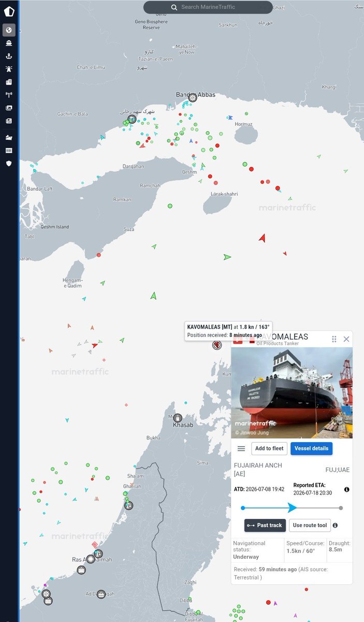Click the Use route tool button
364x622 pixels.
point(310,525)
